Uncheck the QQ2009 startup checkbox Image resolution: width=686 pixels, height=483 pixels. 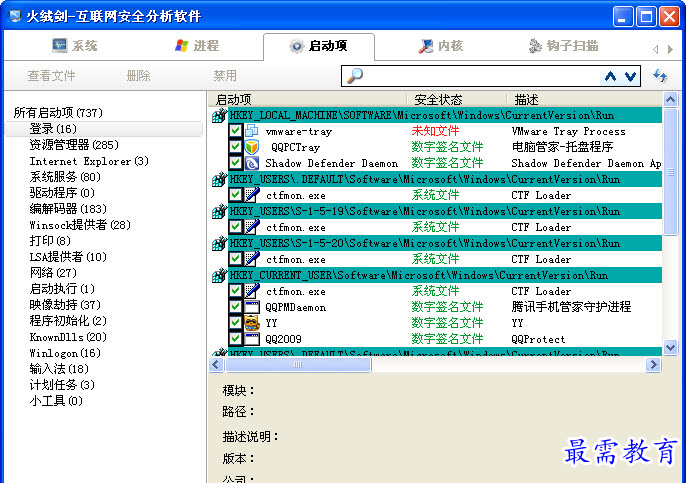coord(235,339)
